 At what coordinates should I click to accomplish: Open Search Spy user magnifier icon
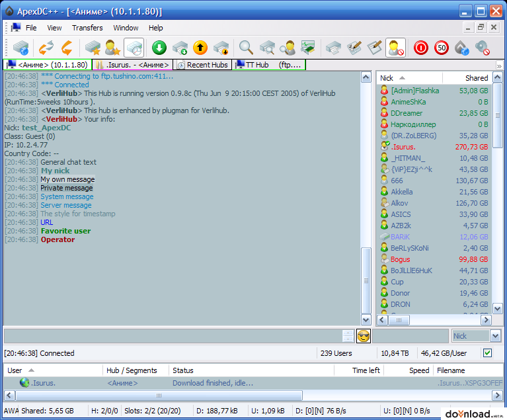click(x=288, y=48)
